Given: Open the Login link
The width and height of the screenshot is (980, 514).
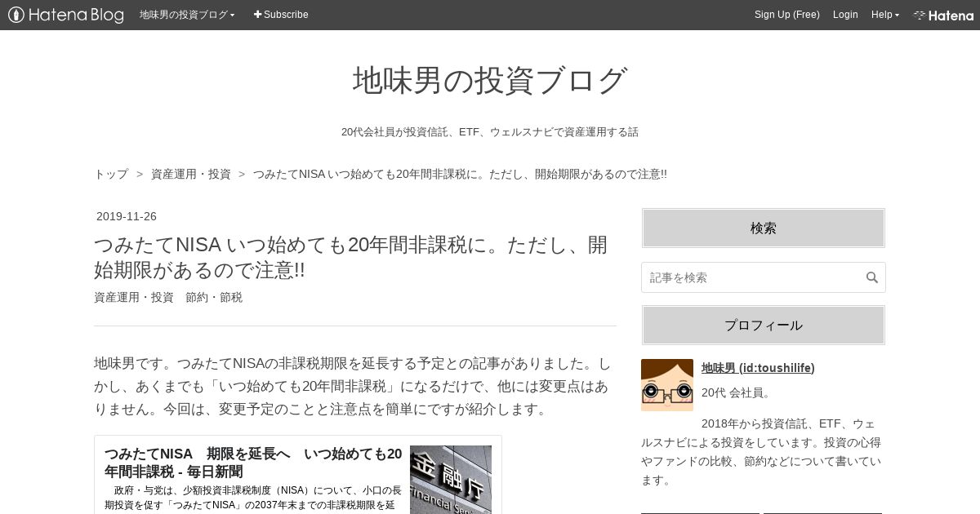Looking at the screenshot, I should point(845,15).
